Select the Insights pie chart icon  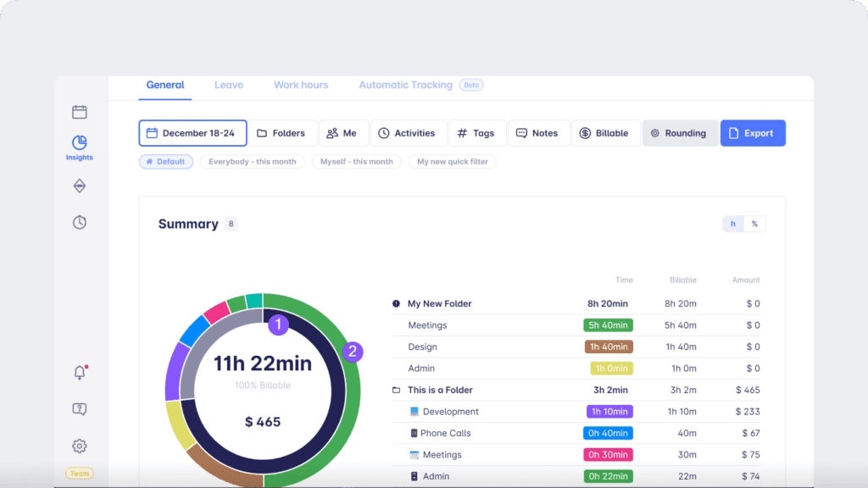point(79,143)
